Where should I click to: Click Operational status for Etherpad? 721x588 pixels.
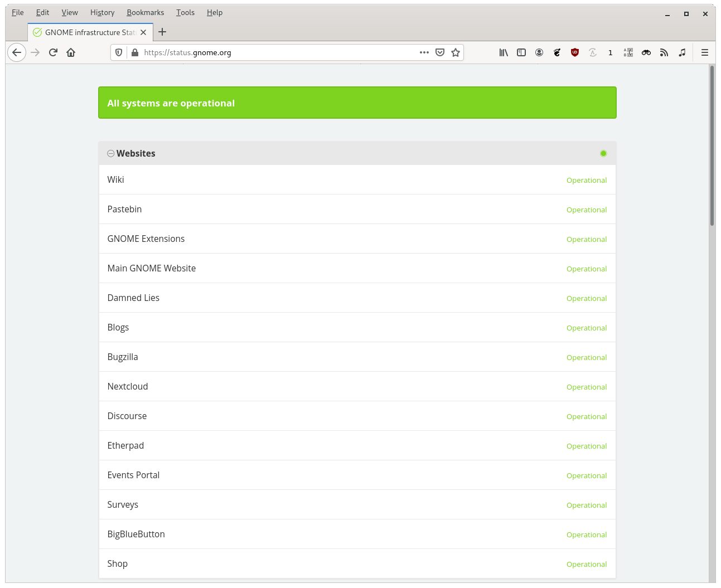tap(587, 446)
